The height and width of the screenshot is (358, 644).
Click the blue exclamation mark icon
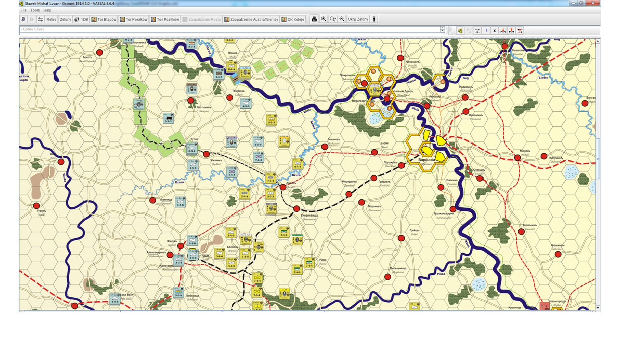[486, 31]
